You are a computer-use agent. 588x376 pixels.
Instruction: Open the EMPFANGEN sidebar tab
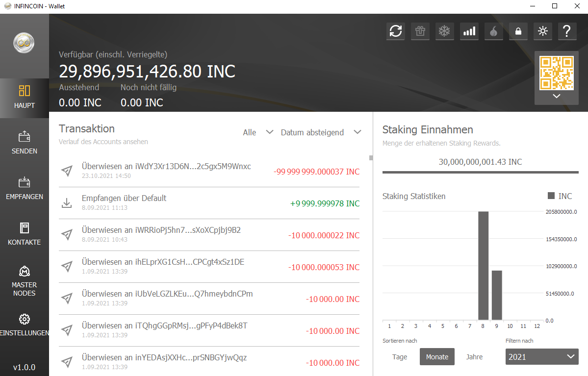[25, 188]
